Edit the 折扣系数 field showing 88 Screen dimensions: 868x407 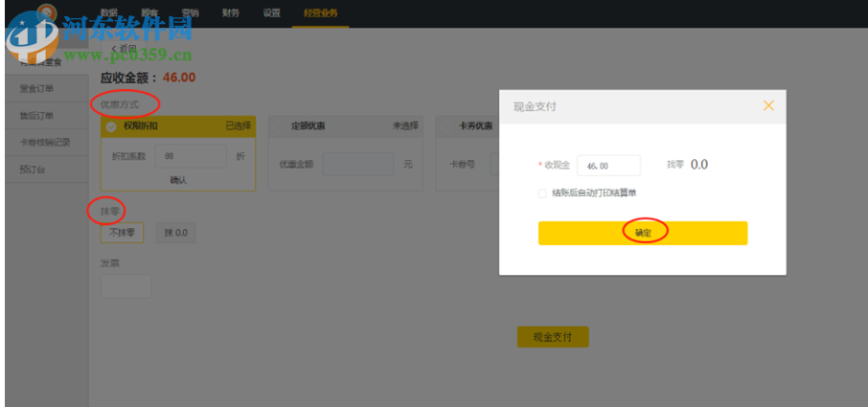[x=191, y=156]
